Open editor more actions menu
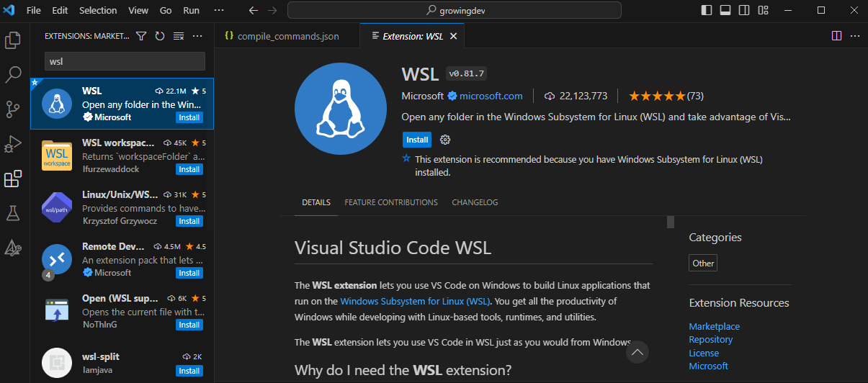The width and height of the screenshot is (868, 383). pyautogui.click(x=855, y=35)
